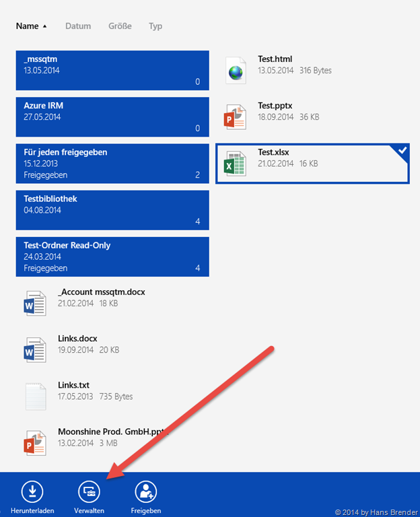Sort the list by Typ
This screenshot has height=517, width=420.
155,26
